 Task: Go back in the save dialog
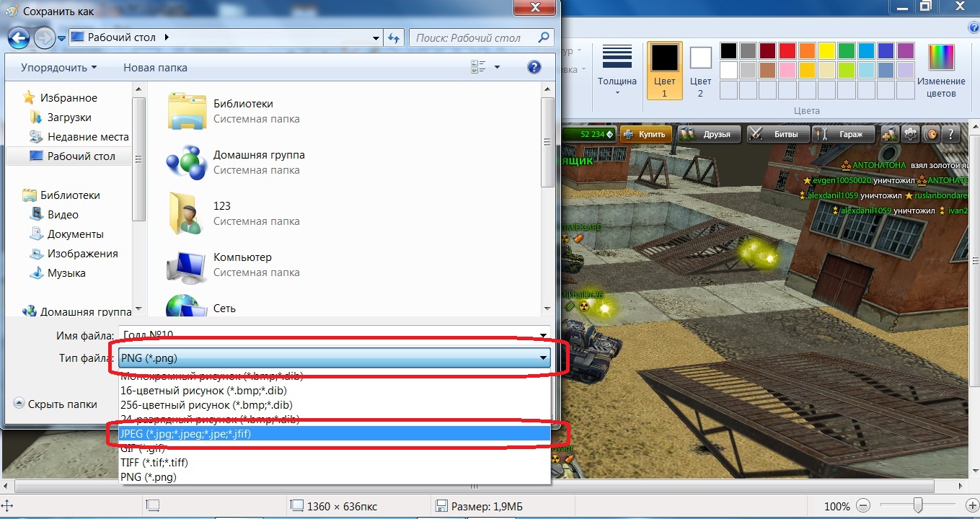pos(19,37)
